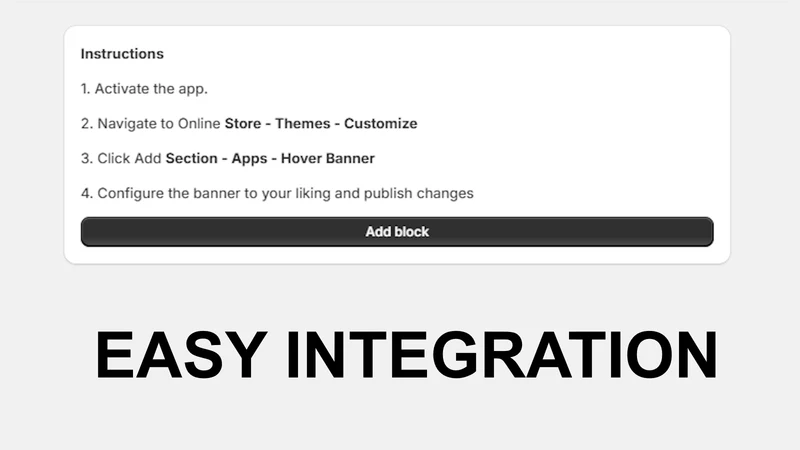Click step "1. Activate the app."
The image size is (800, 450).
[144, 89]
